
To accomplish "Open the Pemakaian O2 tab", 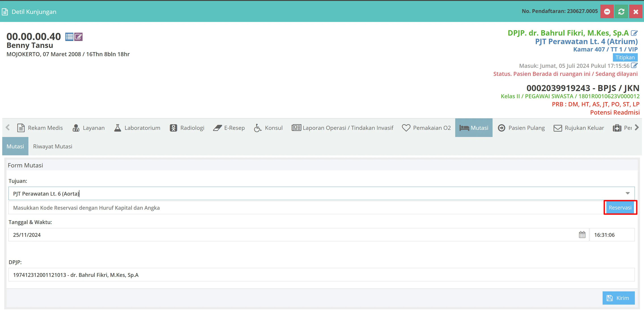I will pyautogui.click(x=427, y=128).
